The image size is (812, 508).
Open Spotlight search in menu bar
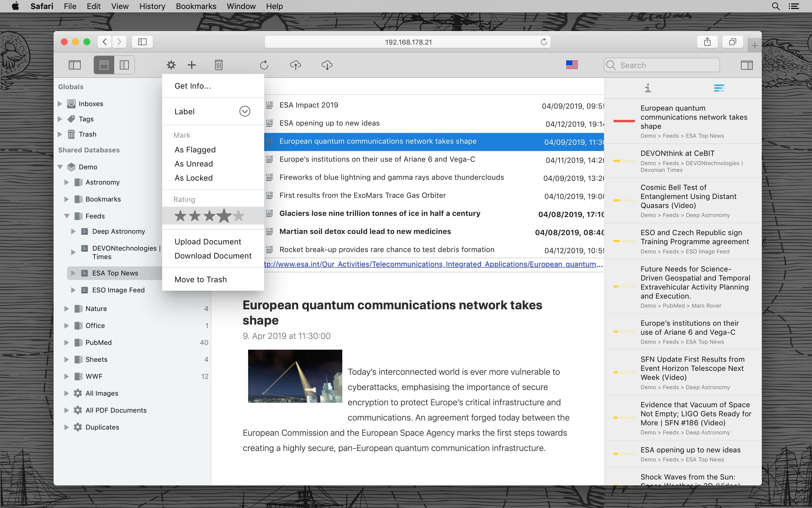(775, 6)
